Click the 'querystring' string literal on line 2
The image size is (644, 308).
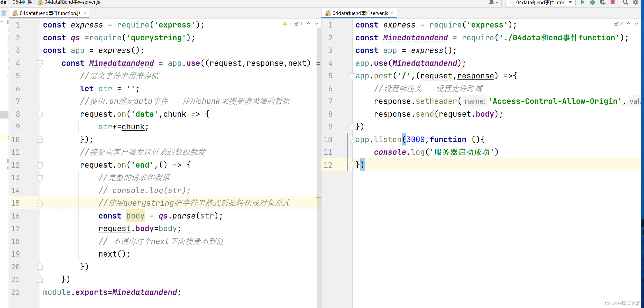pos(158,38)
